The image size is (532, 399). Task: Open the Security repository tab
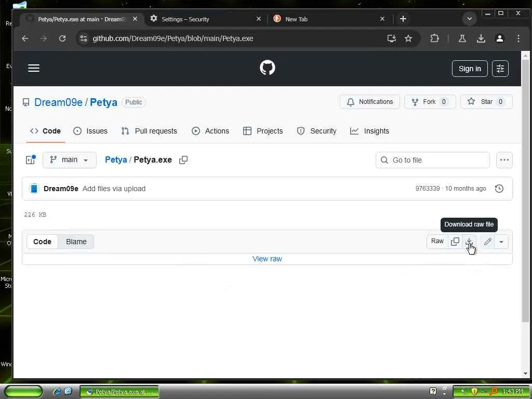316,131
